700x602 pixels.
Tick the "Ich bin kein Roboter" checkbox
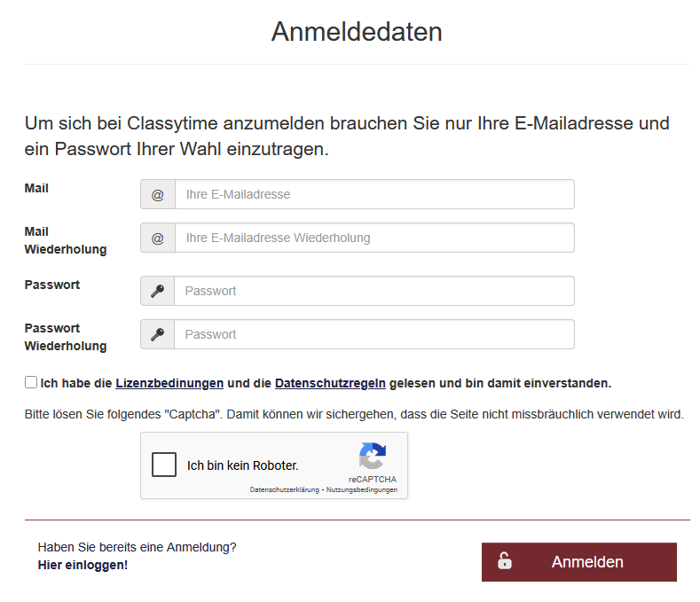point(164,465)
